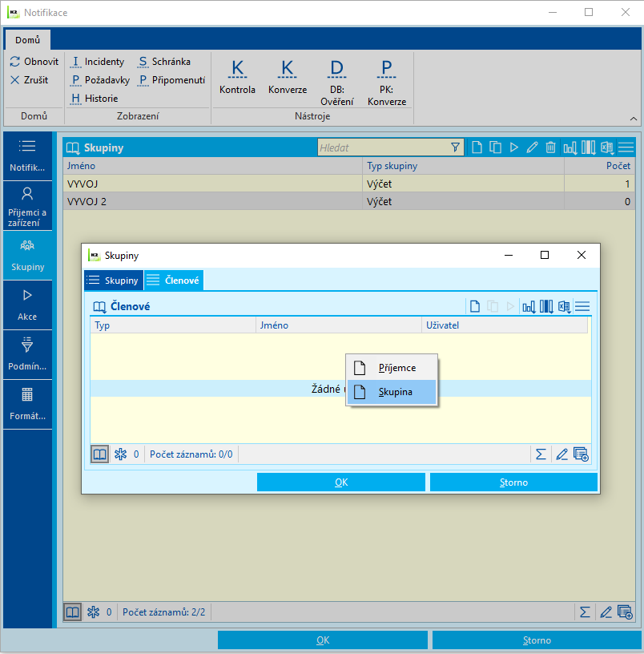The image size is (644, 654).
Task: Click pencil icon in Členové status bar
Action: 561,454
